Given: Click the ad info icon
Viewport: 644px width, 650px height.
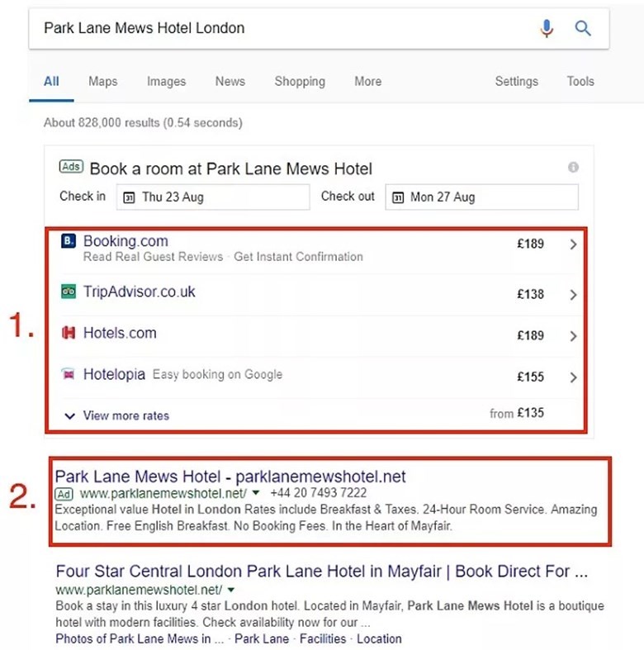Looking at the screenshot, I should tap(573, 168).
